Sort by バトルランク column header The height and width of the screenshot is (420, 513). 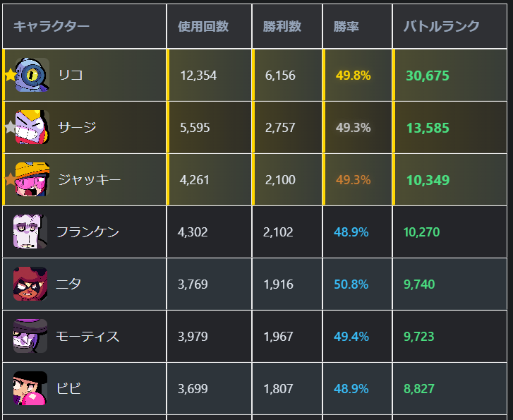[442, 27]
